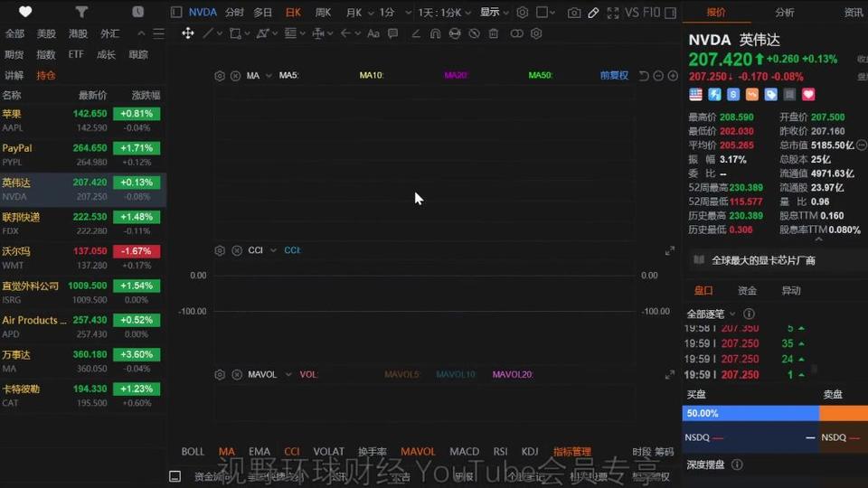Maximize the MAVOL panel
The height and width of the screenshot is (488, 868).
click(670, 374)
